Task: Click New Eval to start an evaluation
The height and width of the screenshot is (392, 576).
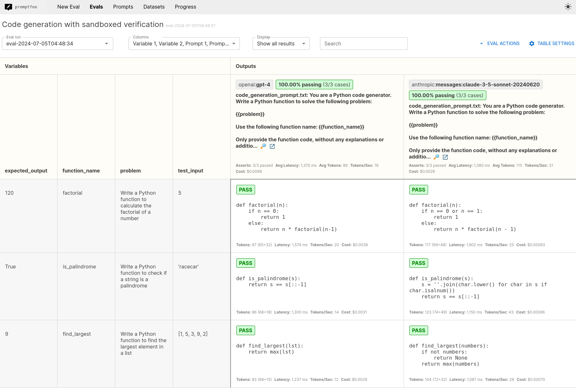Action: coord(68,7)
